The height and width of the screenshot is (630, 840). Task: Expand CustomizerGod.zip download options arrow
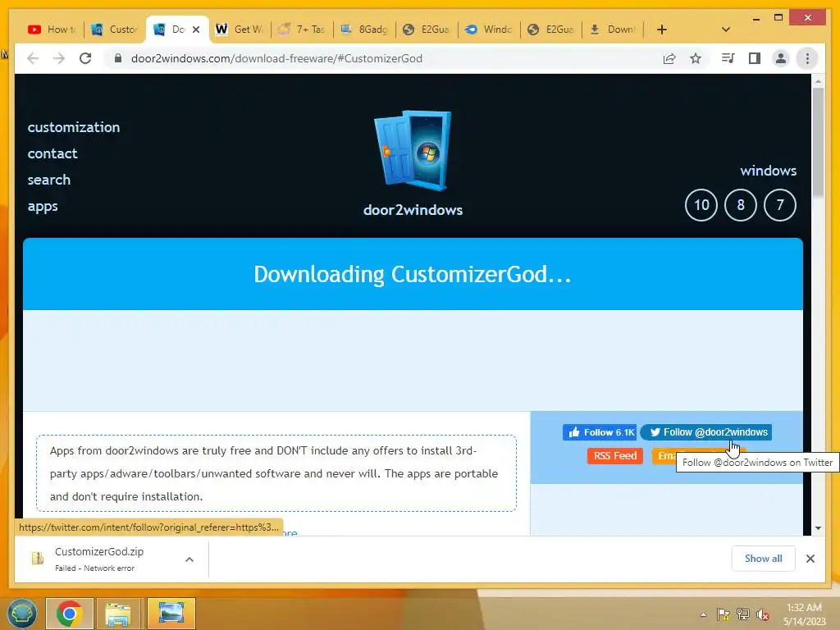pyautogui.click(x=189, y=559)
